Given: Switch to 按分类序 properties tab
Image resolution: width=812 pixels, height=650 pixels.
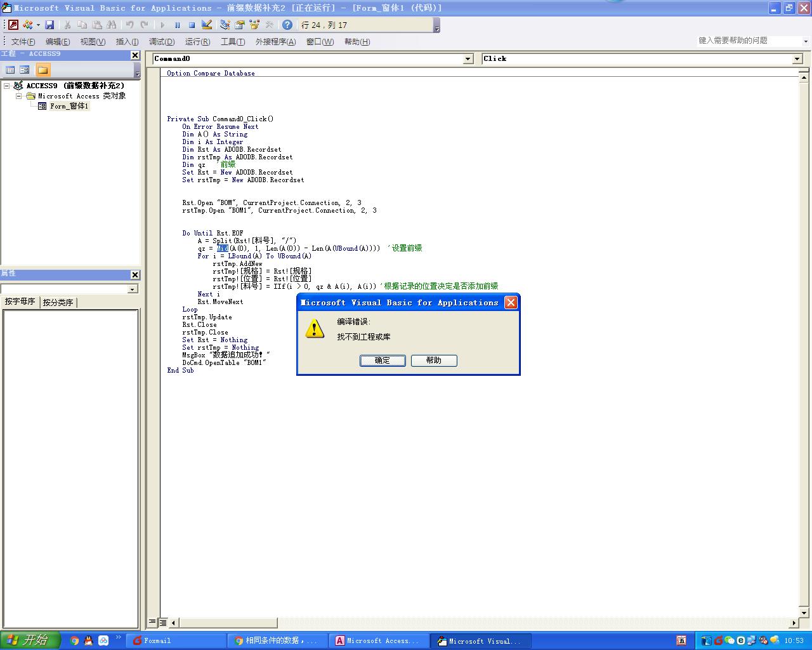Looking at the screenshot, I should tap(58, 303).
